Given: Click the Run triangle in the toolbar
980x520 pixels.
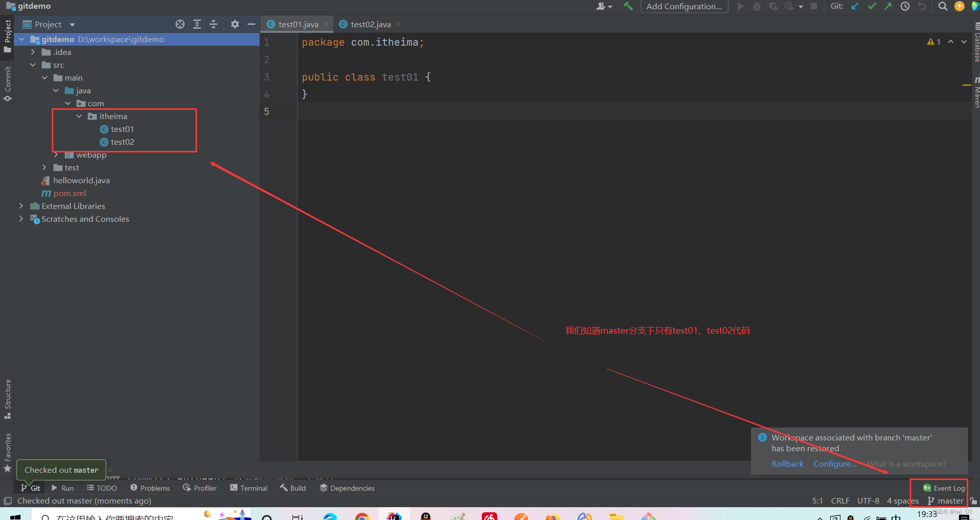Looking at the screenshot, I should coord(740,6).
